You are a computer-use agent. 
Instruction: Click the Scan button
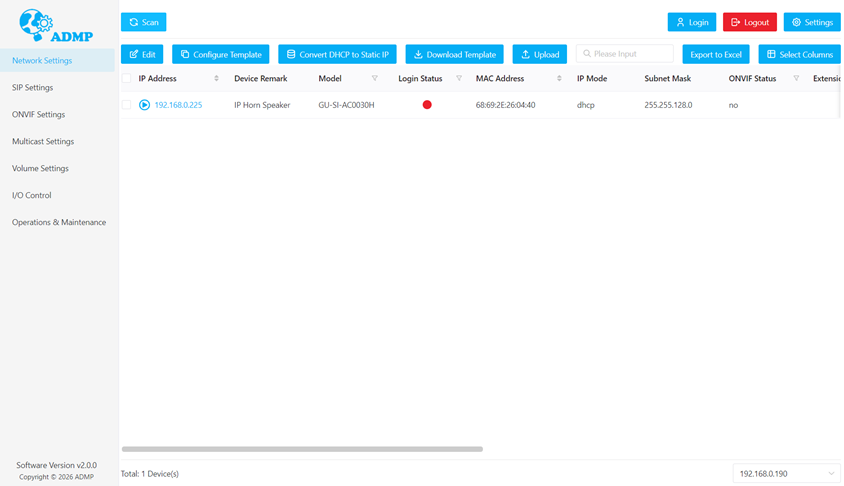[x=144, y=22]
